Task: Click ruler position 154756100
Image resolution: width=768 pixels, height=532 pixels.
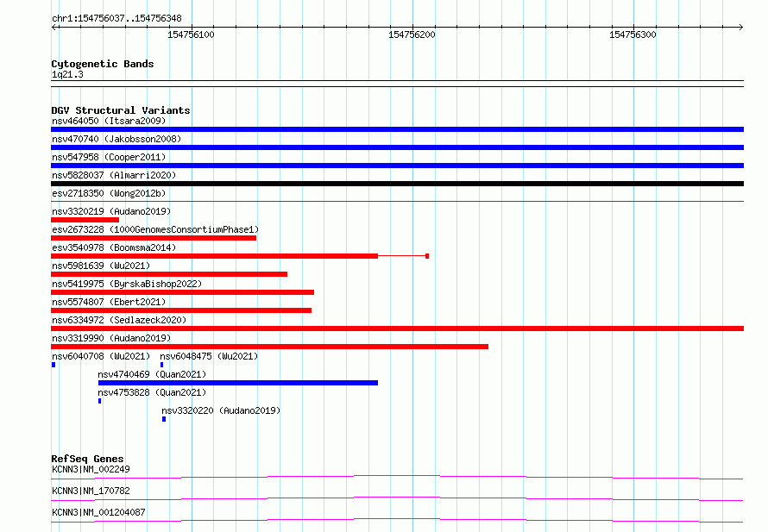Action: coord(191,34)
